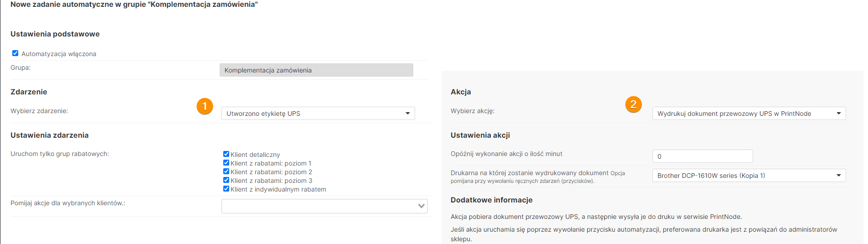Click the Klient detaliczny label

[x=255, y=155]
